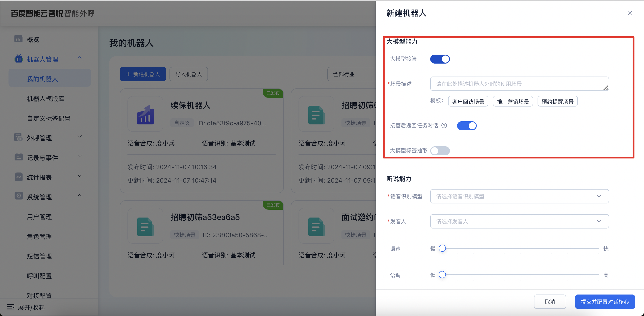Click the 统计报表 chart icon
644x316 pixels.
click(x=19, y=177)
